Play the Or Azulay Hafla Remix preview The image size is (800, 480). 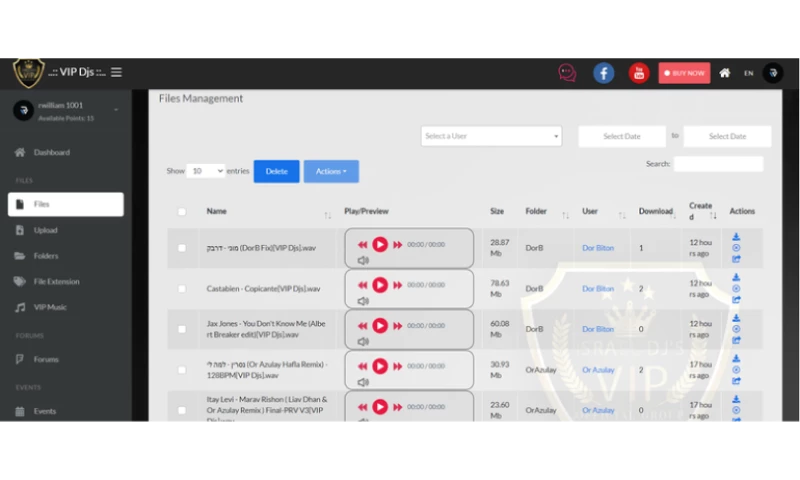(x=380, y=366)
